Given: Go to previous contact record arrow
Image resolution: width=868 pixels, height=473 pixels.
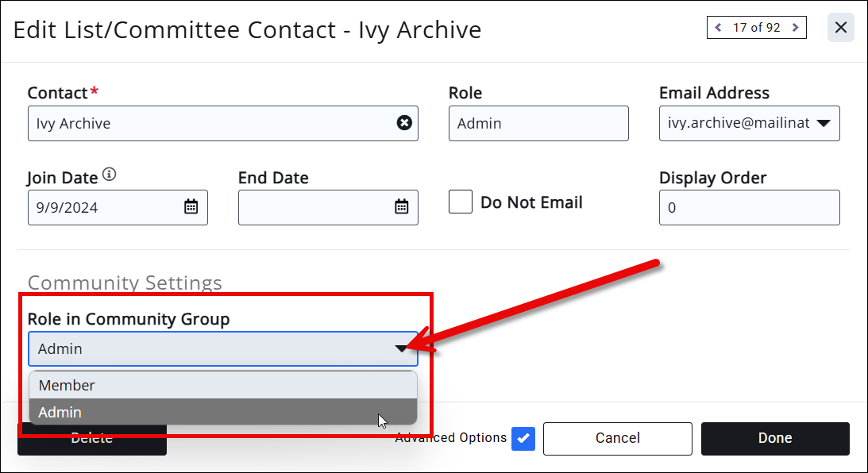Looking at the screenshot, I should (x=719, y=28).
